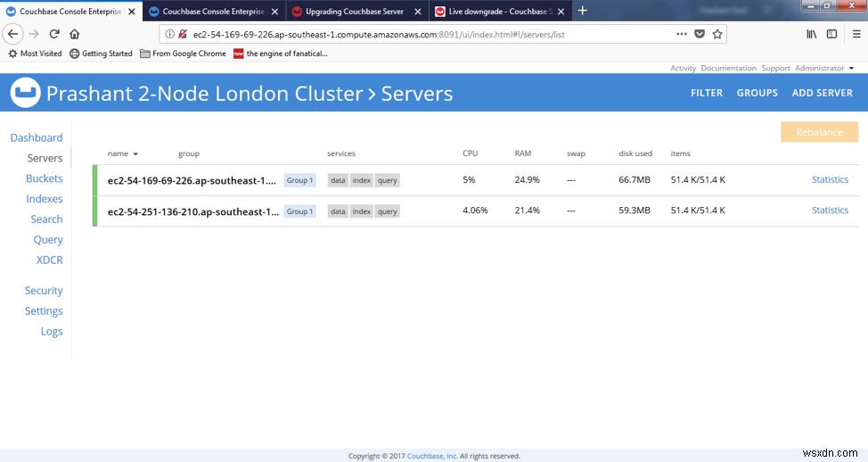Open Indexes in the sidebar
Image resolution: width=868 pixels, height=462 pixels.
(x=45, y=199)
